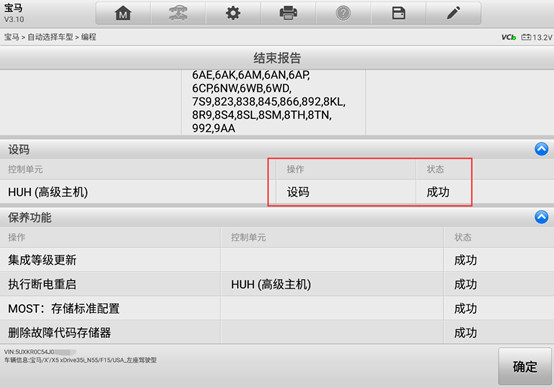This screenshot has width=554, height=388.
Task: Click the 状态 column header under 保养功能
Action: [462, 237]
